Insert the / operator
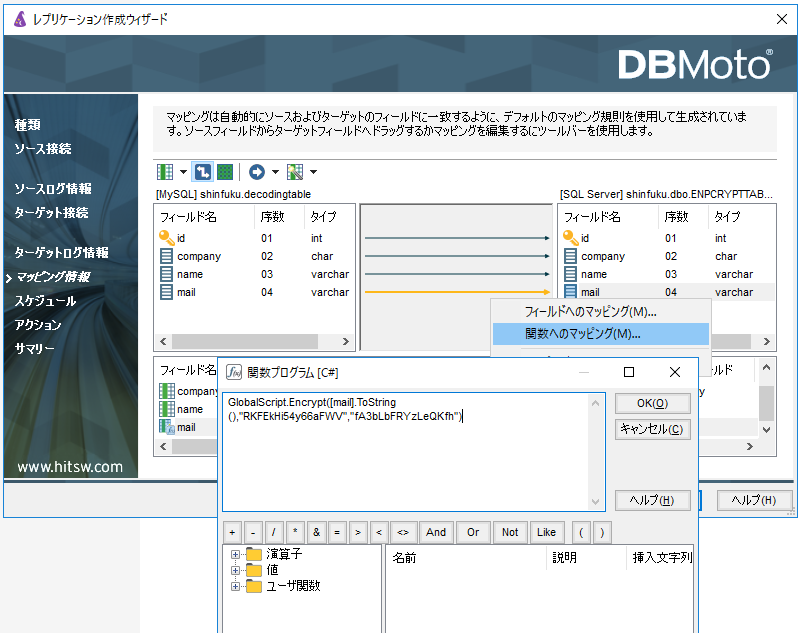Screen dimensions: 811x633 click(x=274, y=532)
